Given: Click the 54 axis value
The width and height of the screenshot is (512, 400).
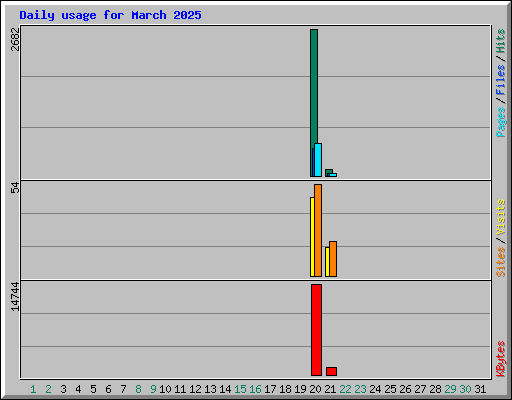Looking at the screenshot, I should 15,188.
